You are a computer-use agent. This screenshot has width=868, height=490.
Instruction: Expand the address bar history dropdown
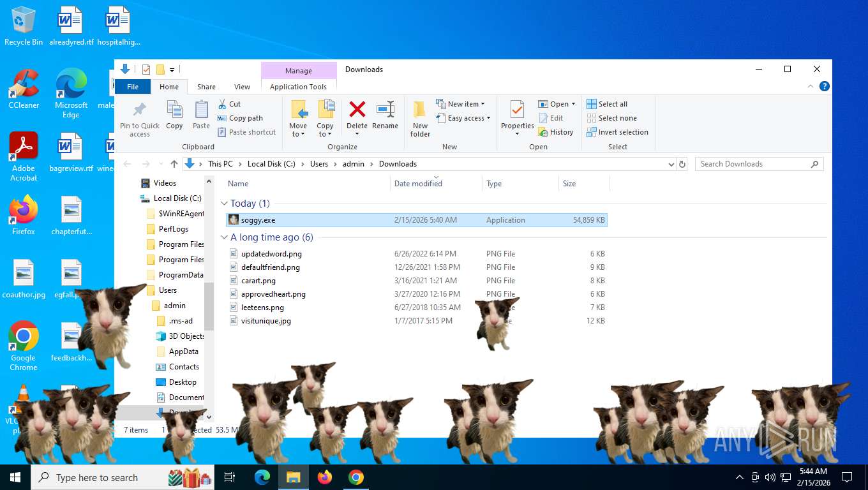[x=671, y=164]
